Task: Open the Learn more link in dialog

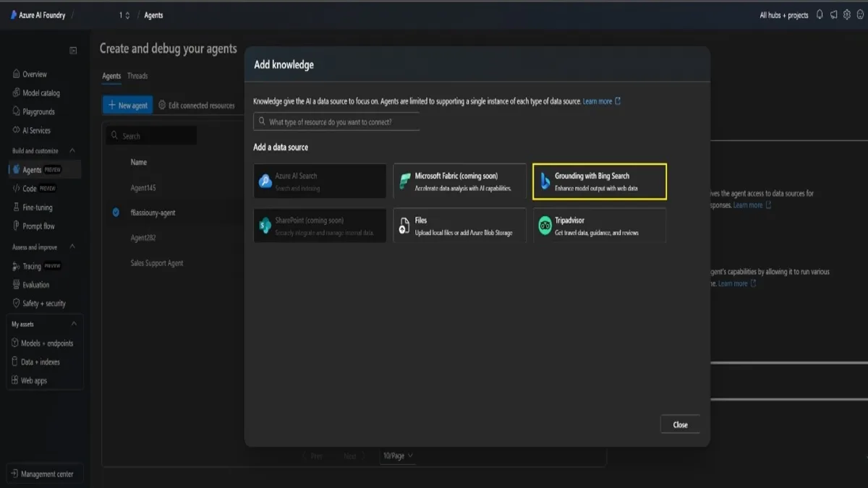Action: pos(597,101)
